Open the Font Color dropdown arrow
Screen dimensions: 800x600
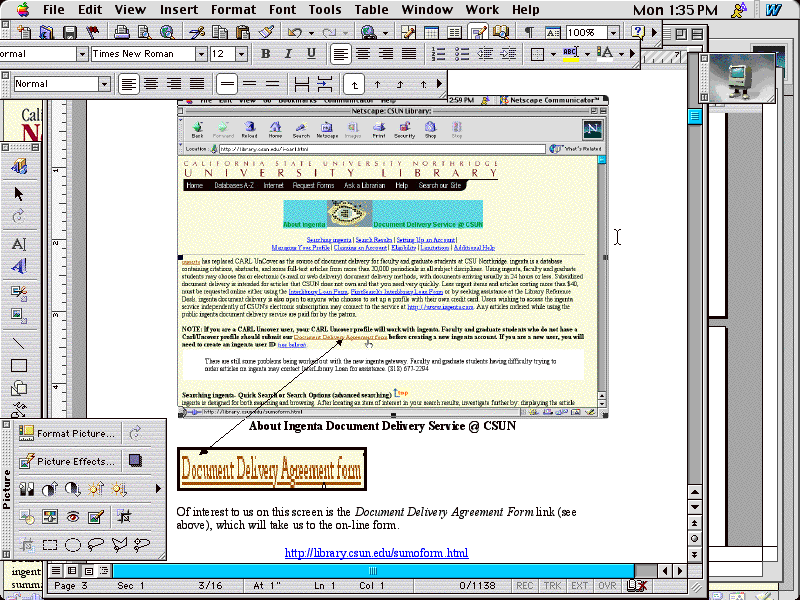click(621, 54)
